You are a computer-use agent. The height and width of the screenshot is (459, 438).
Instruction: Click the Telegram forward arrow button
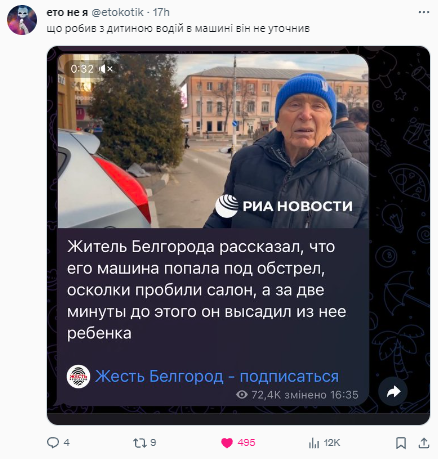click(393, 392)
